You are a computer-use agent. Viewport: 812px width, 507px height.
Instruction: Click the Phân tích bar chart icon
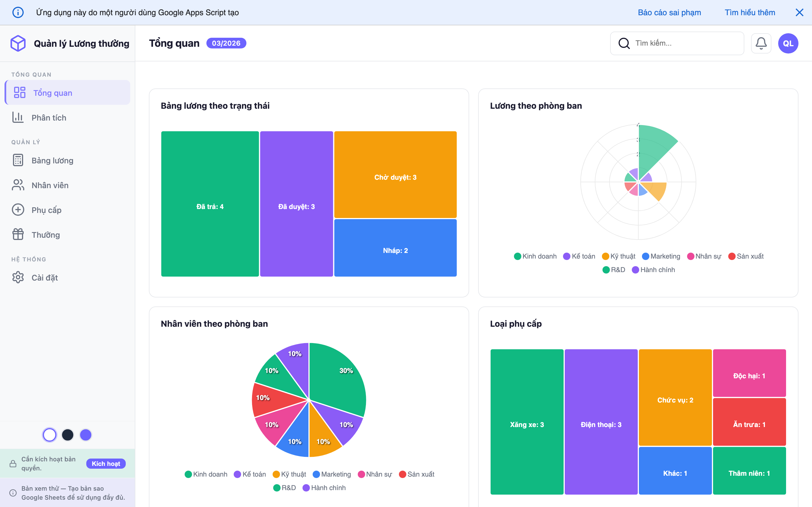18,118
